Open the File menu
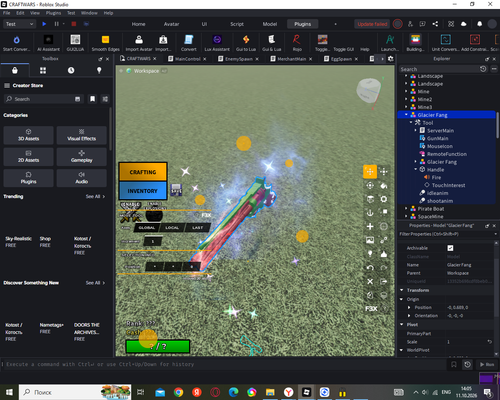This screenshot has height=400, width=500. pos(6,13)
